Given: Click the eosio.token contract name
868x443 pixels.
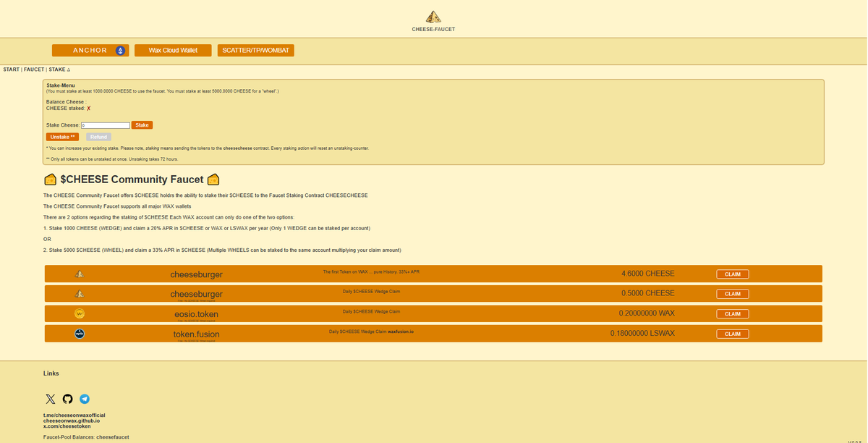Looking at the screenshot, I should click(x=197, y=314).
